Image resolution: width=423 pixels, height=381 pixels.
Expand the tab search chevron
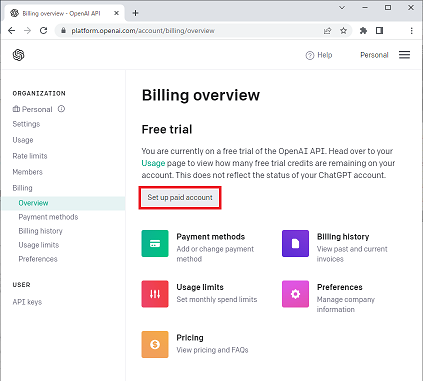click(342, 8)
